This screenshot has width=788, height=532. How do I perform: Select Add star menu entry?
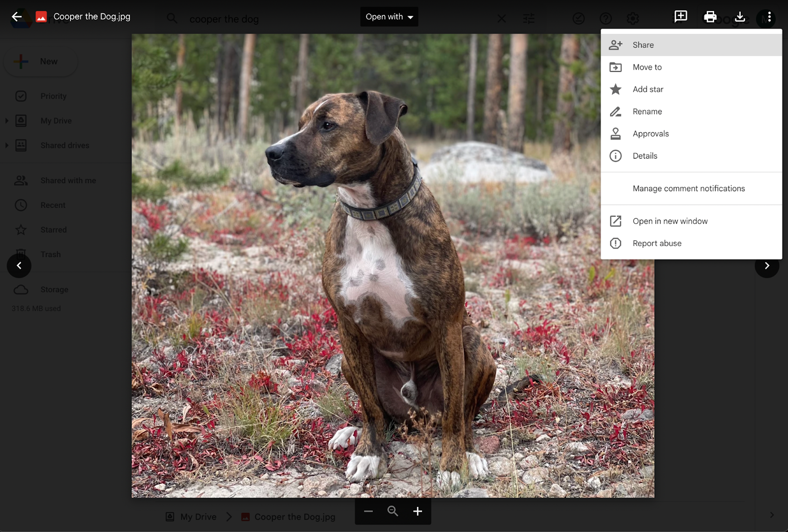[x=691, y=89]
